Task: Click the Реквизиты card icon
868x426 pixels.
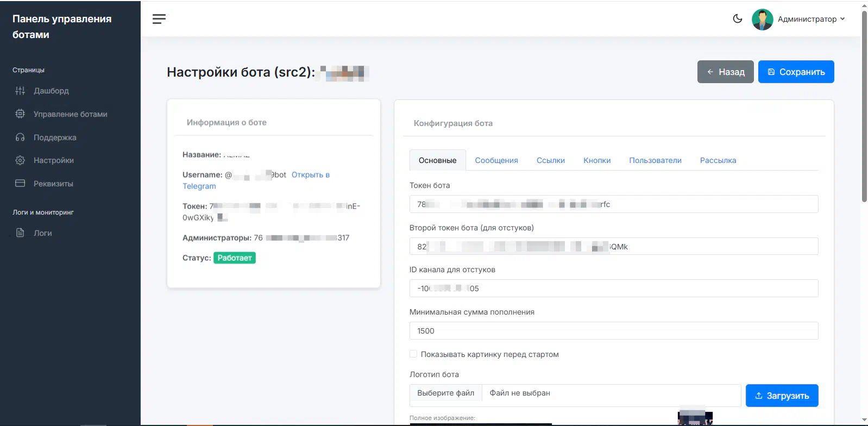Action: coord(20,184)
